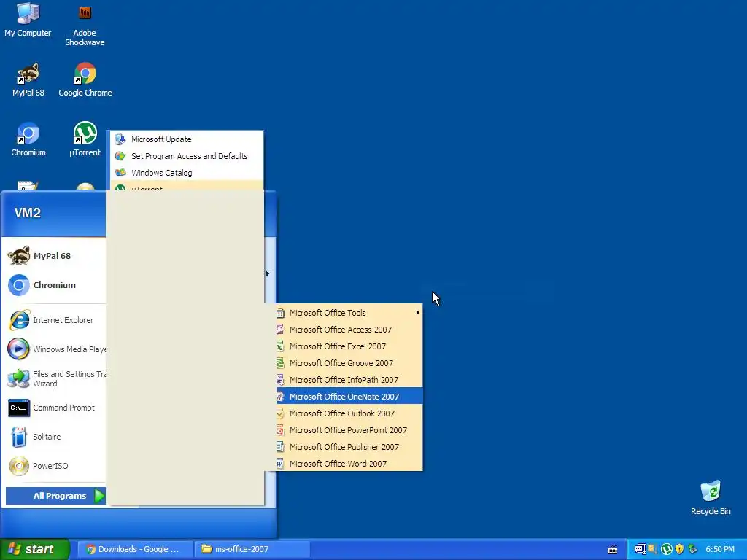Launch highlighted Microsoft Office OneNote 2007
Viewport: 747px width, 560px height.
coord(349,396)
